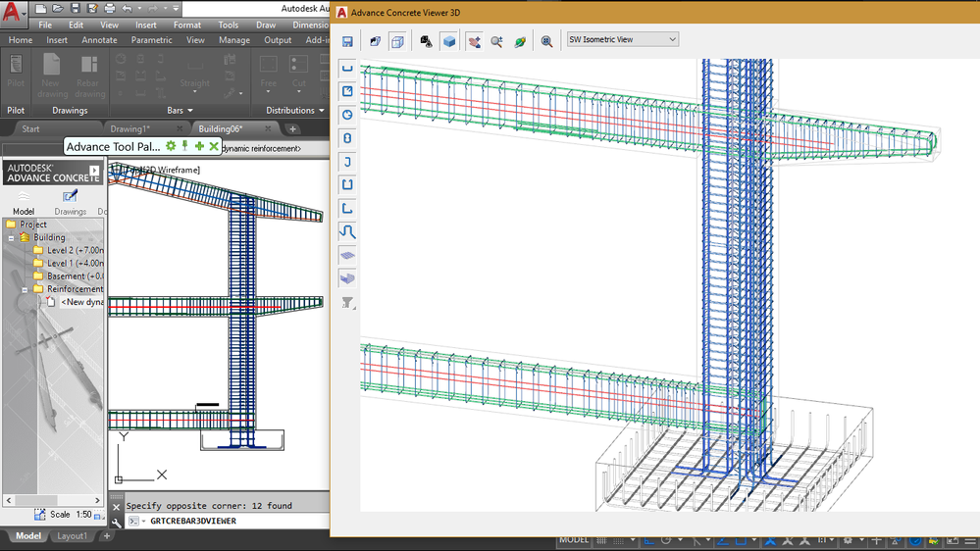Switch to the Parametric ribbon tab
This screenshot has width=980, height=551.
tap(151, 40)
